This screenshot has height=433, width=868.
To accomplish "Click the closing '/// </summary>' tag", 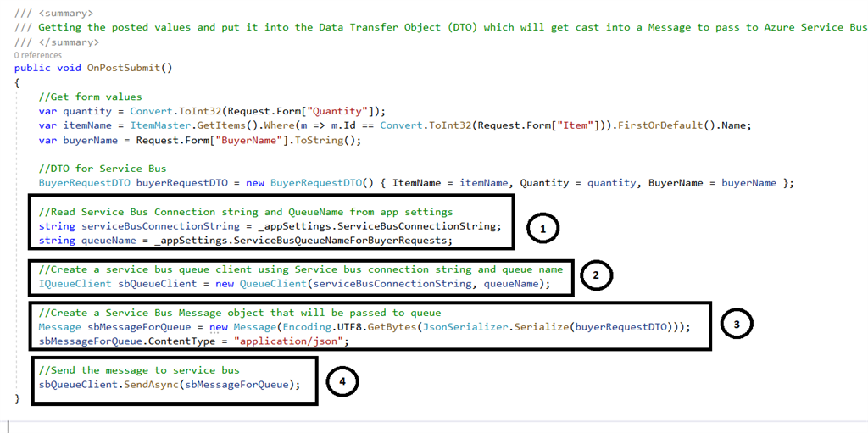I will point(57,42).
